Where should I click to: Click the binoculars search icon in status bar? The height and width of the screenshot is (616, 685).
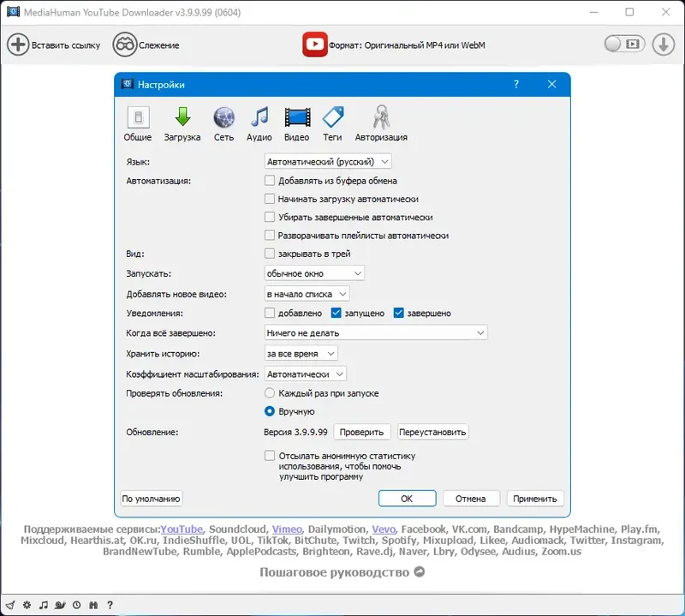pyautogui.click(x=93, y=605)
